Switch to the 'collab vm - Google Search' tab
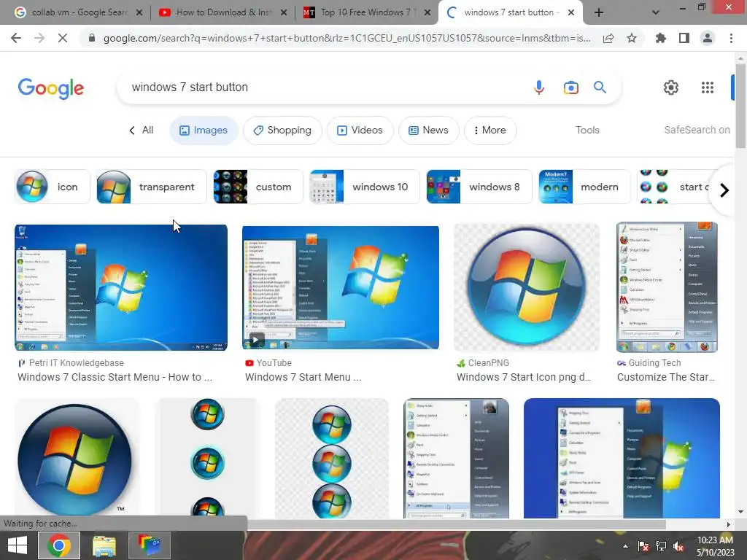Screen dimensions: 747x560 click(x=79, y=13)
